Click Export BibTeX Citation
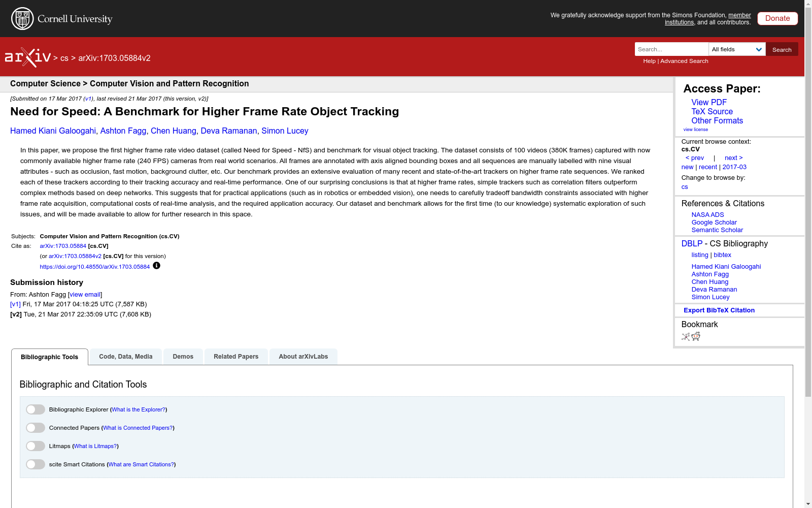The image size is (812, 508). pyautogui.click(x=719, y=310)
